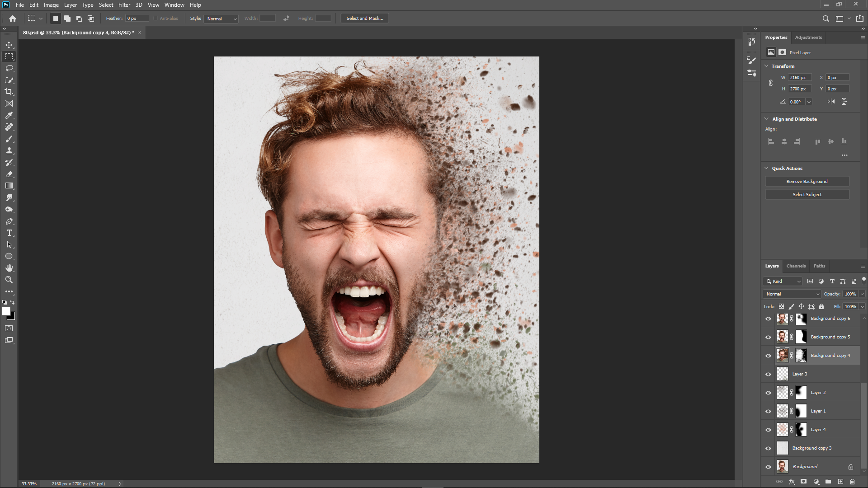This screenshot has height=488, width=868.
Task: Select the Brush tool
Action: click(x=9, y=139)
